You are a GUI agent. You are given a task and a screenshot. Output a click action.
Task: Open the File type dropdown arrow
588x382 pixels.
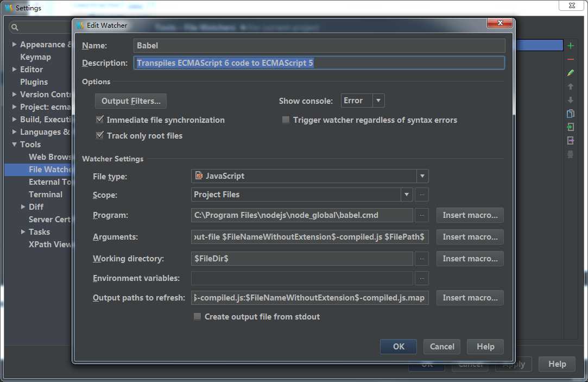pos(422,176)
